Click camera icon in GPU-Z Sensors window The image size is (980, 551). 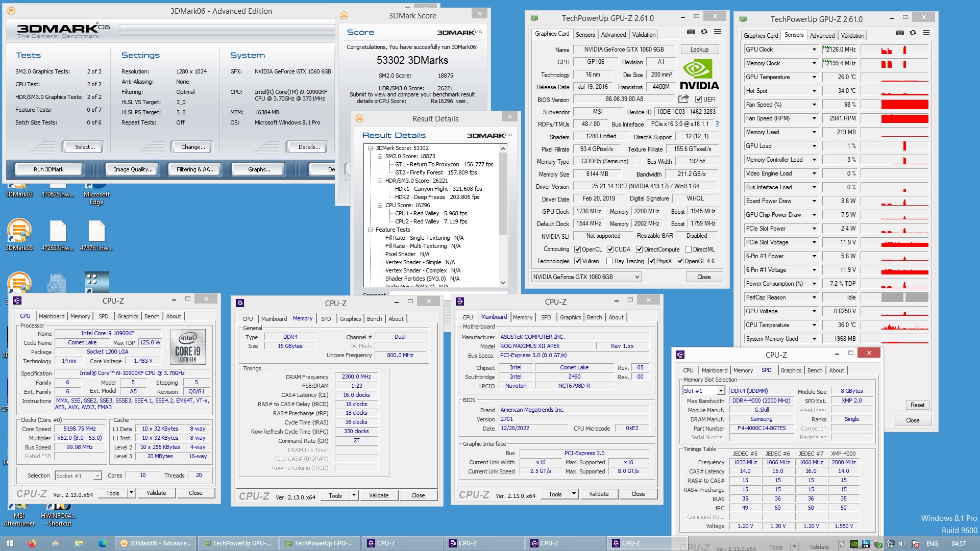899,33
